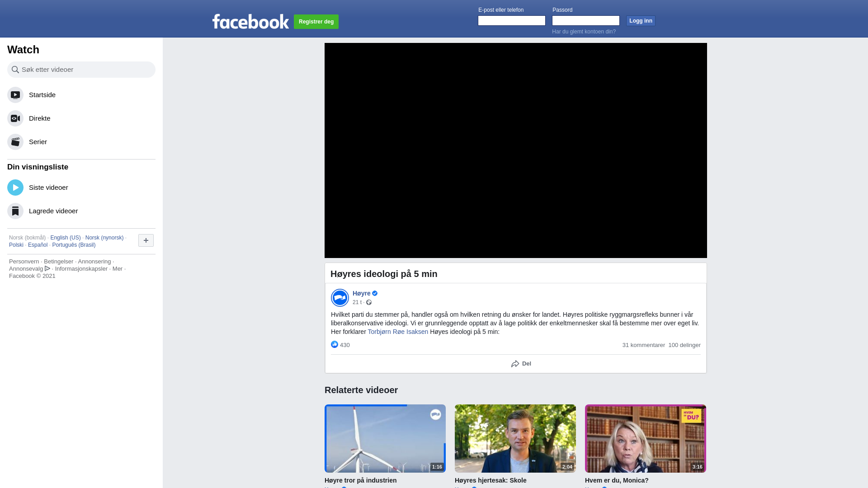This screenshot has width=868, height=488.
Task: Select Serier in Watch sidebar
Action: pyautogui.click(x=81, y=142)
